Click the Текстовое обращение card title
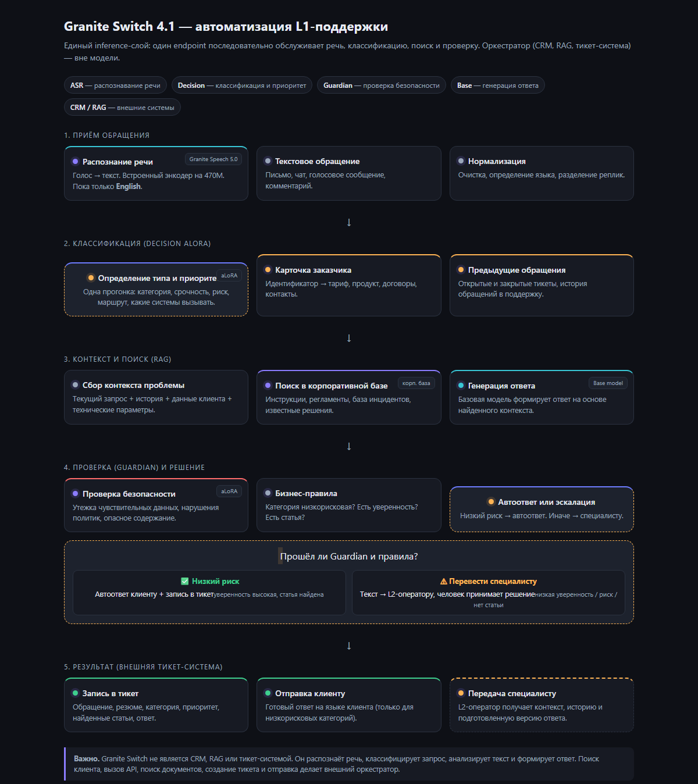Image resolution: width=698 pixels, height=784 pixels. 317,161
